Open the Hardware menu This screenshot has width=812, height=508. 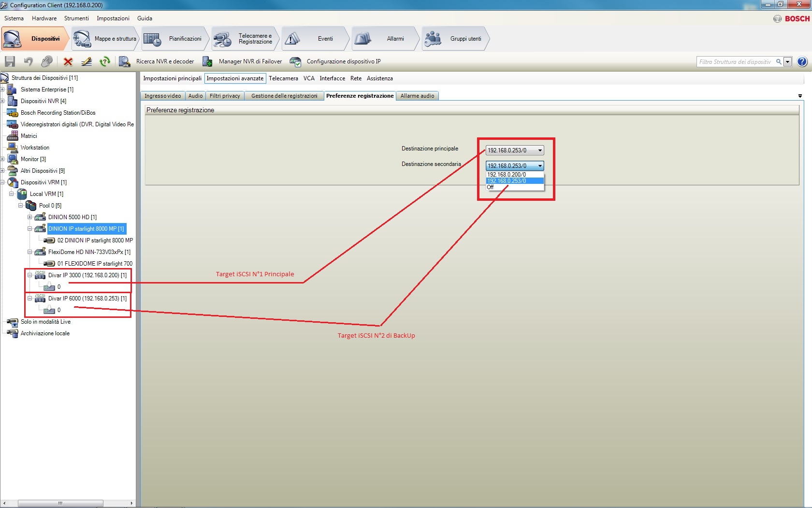tap(44, 18)
